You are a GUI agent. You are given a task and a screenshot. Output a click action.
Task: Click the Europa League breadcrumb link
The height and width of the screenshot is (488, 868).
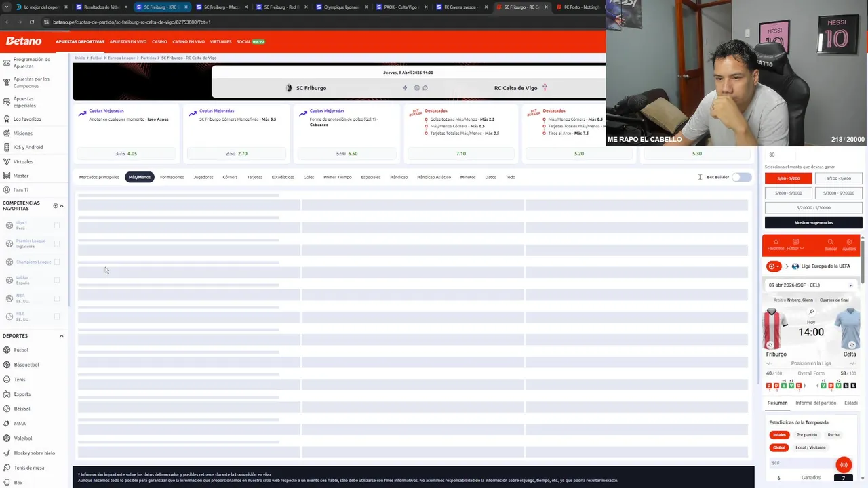(x=121, y=58)
